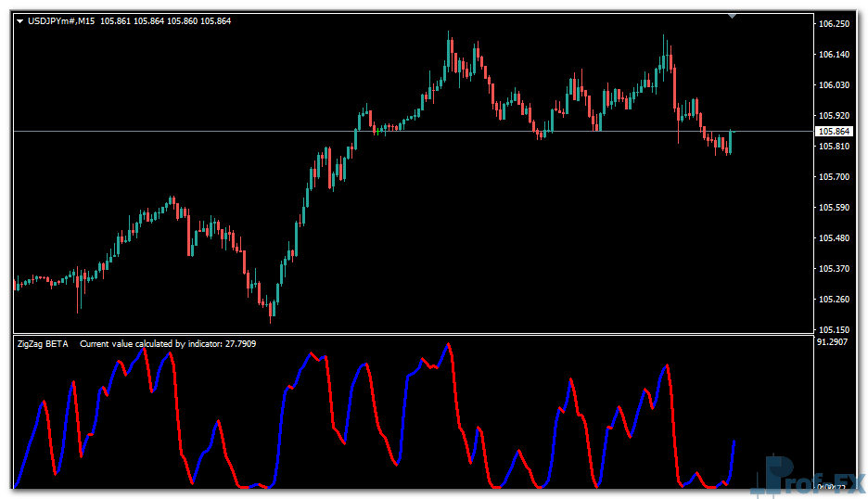Click the 106.140 price scale label
Image resolution: width=868 pixels, height=499 pixels.
[835, 55]
